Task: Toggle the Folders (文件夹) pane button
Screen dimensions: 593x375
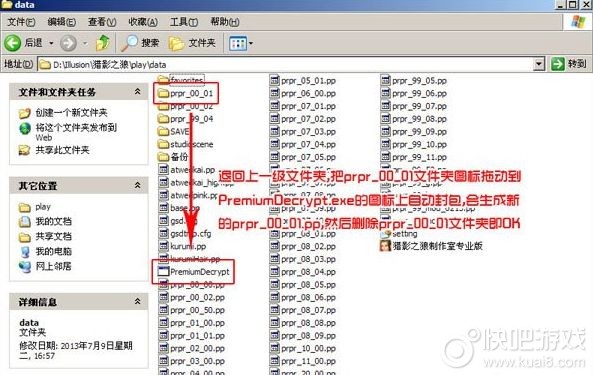Action: tap(192, 43)
